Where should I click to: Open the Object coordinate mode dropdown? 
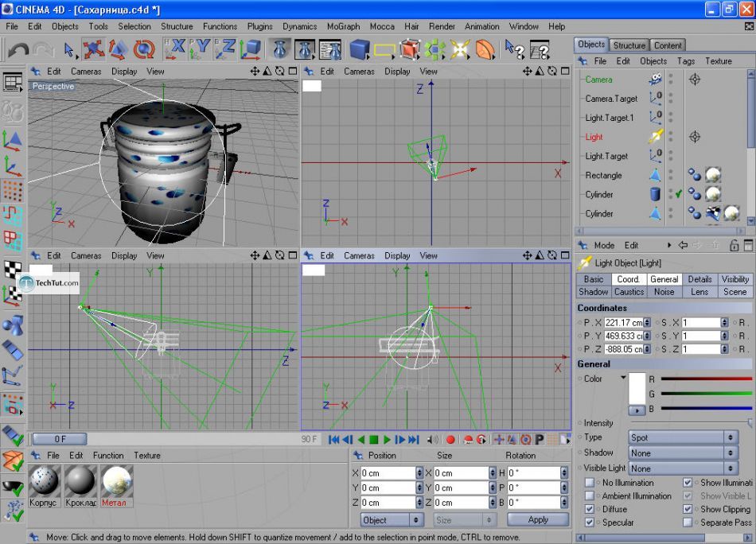point(392,519)
